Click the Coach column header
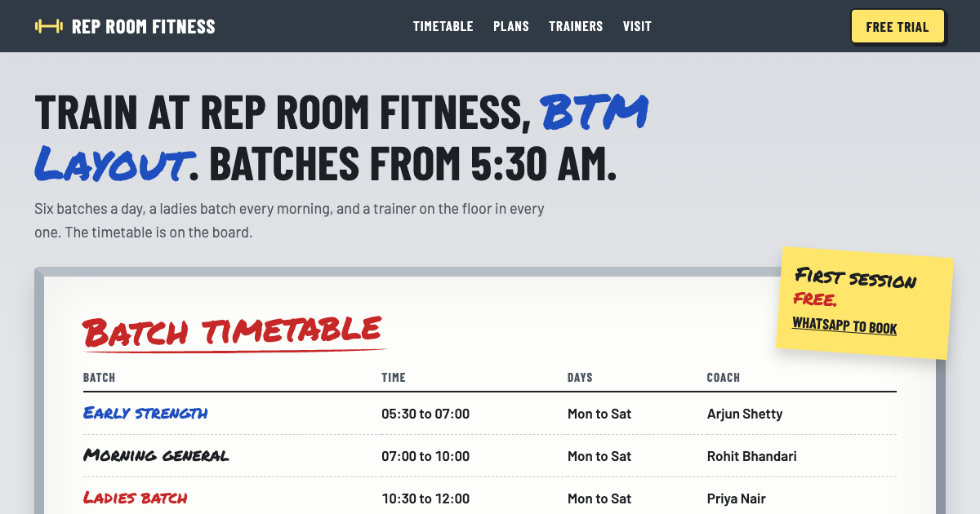The height and width of the screenshot is (514, 980). (724, 378)
